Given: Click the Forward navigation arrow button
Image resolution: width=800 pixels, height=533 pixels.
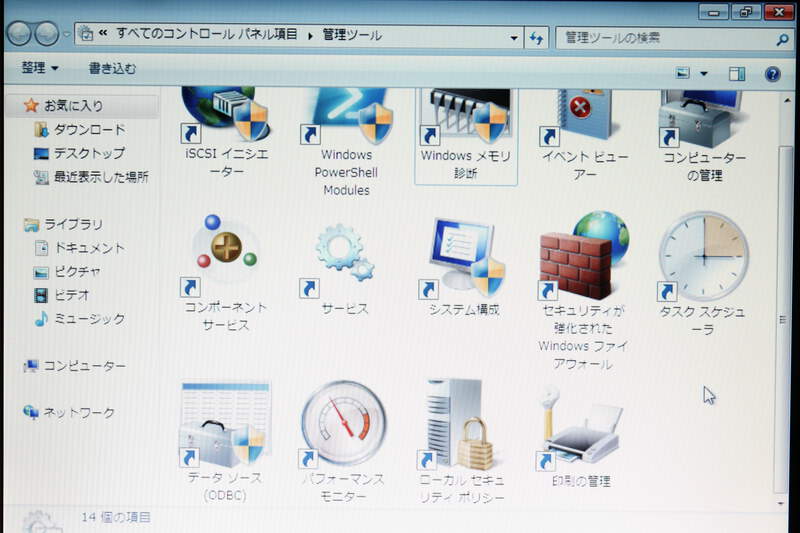Looking at the screenshot, I should (47, 34).
